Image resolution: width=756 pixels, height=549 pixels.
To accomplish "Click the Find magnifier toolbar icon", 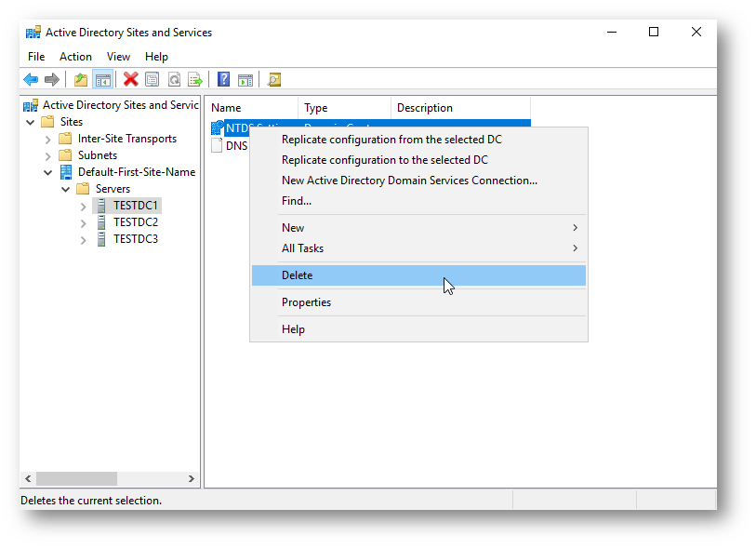I will pyautogui.click(x=274, y=80).
